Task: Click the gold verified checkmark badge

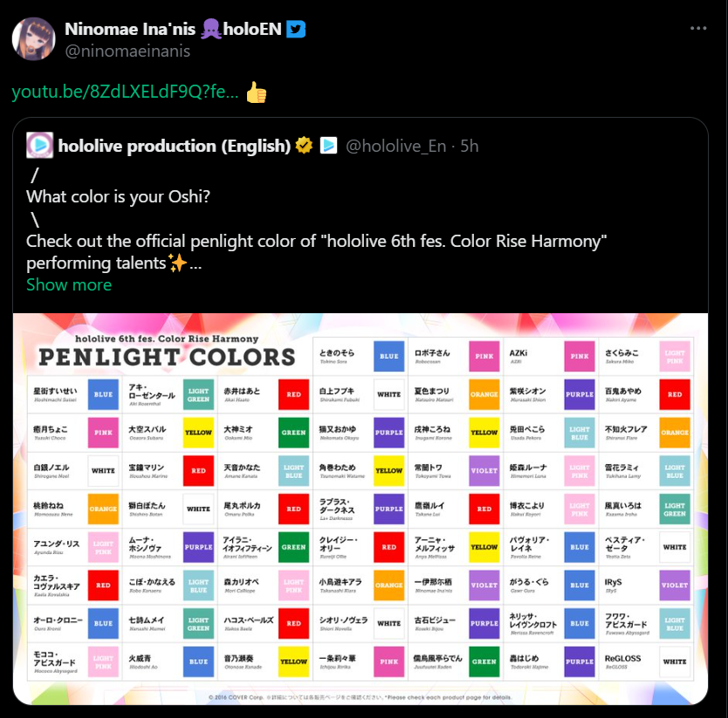Action: click(x=304, y=146)
